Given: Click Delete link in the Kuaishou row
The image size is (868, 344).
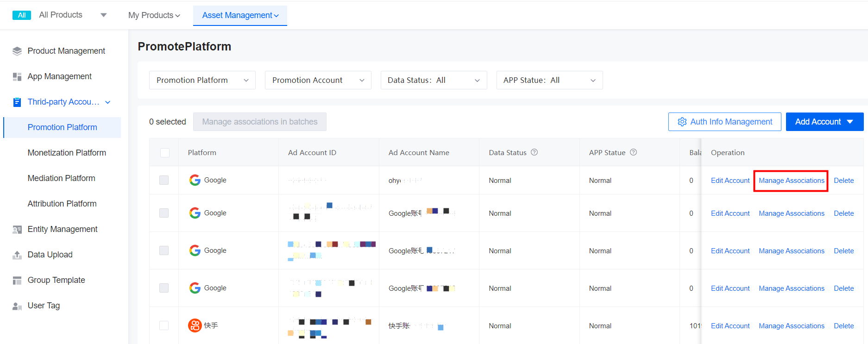Looking at the screenshot, I should click(843, 326).
